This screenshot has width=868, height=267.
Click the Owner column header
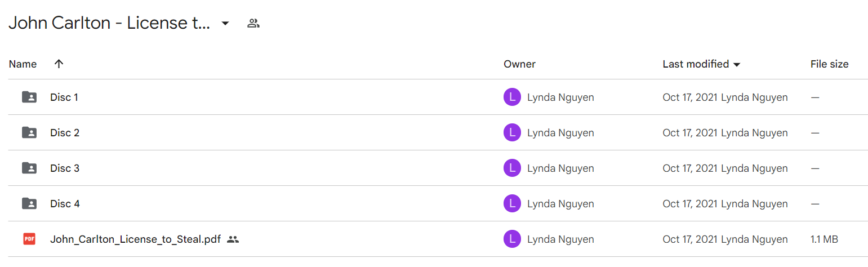[519, 64]
